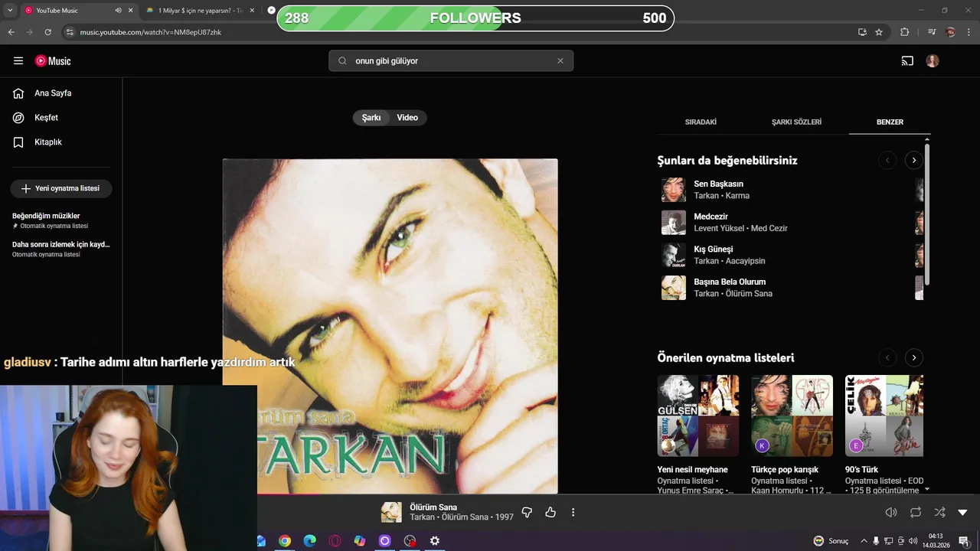This screenshot has width=980, height=551.
Task: Open the account avatar menu
Action: pyautogui.click(x=933, y=61)
